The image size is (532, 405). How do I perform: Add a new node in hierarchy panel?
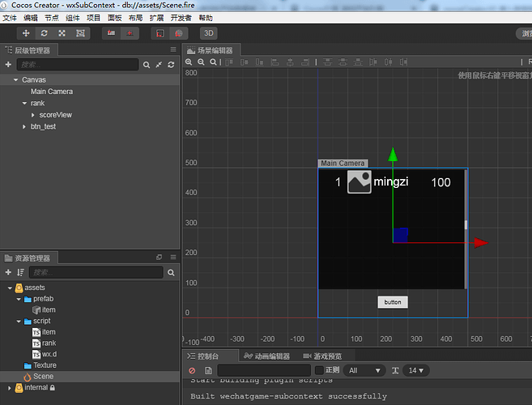pos(8,64)
